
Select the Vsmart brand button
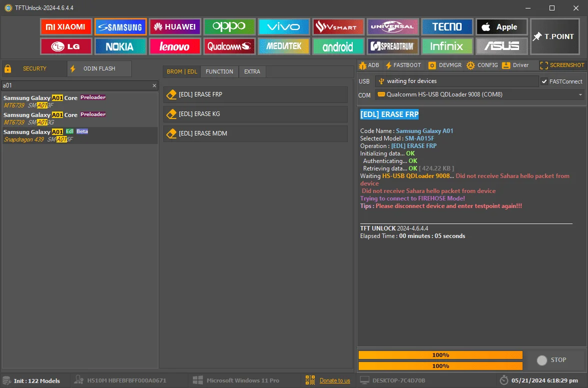click(338, 26)
